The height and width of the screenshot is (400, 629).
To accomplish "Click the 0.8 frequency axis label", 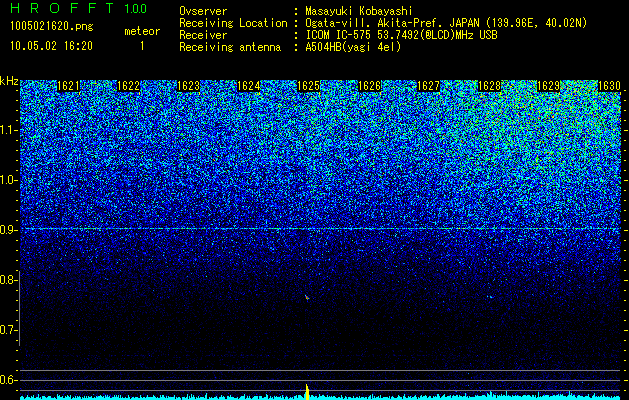I will 6,280.
